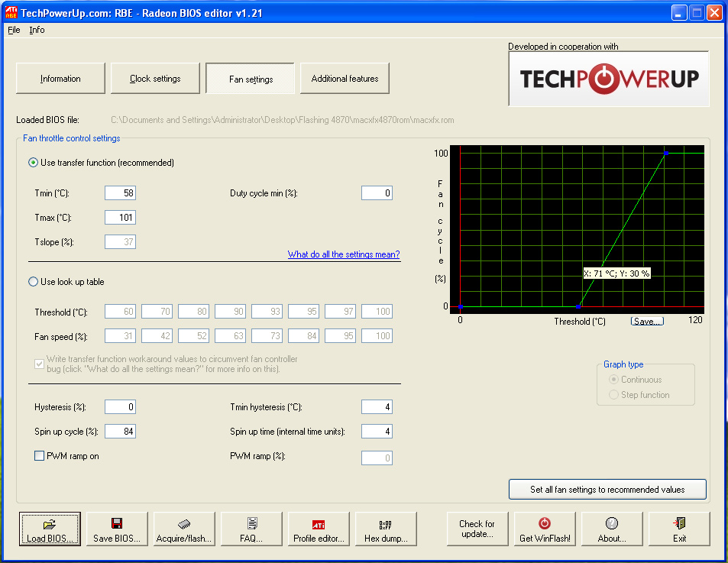728x563 pixels.
Task: Click fan speed field showing 42
Action: click(157, 335)
